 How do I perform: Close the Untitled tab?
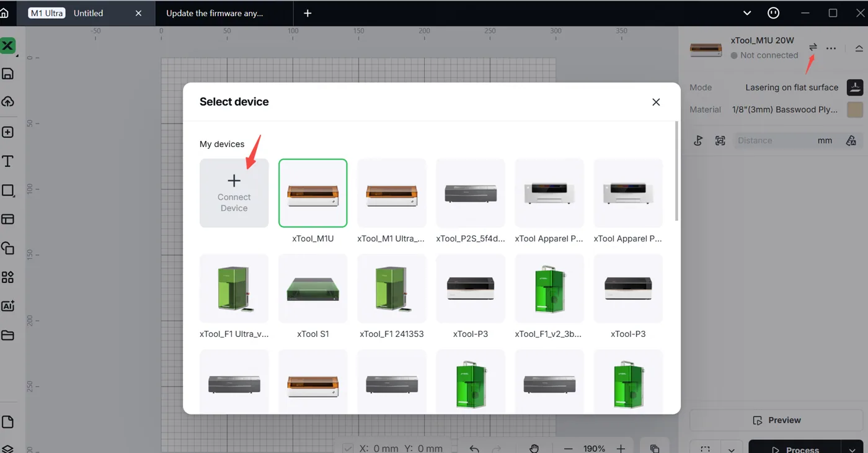138,13
